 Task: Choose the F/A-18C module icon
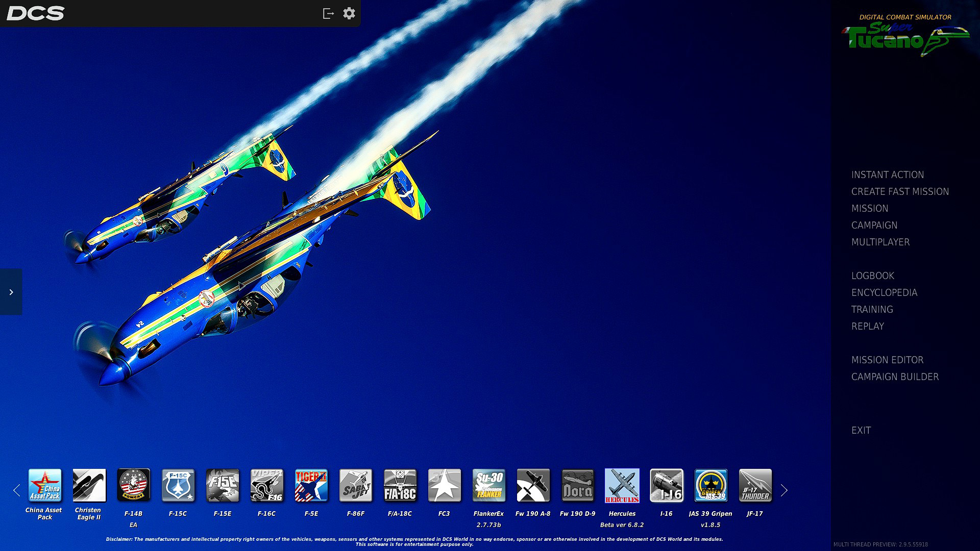(400, 485)
